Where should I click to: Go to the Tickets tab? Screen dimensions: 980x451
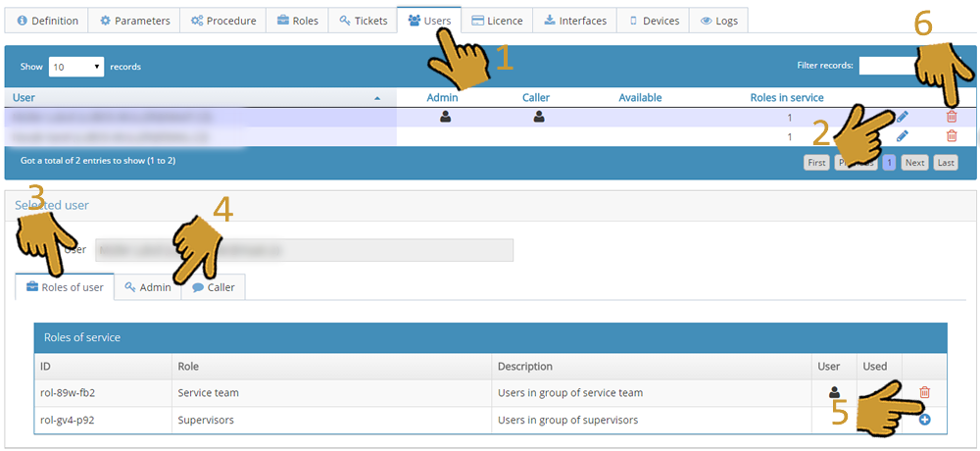(363, 21)
